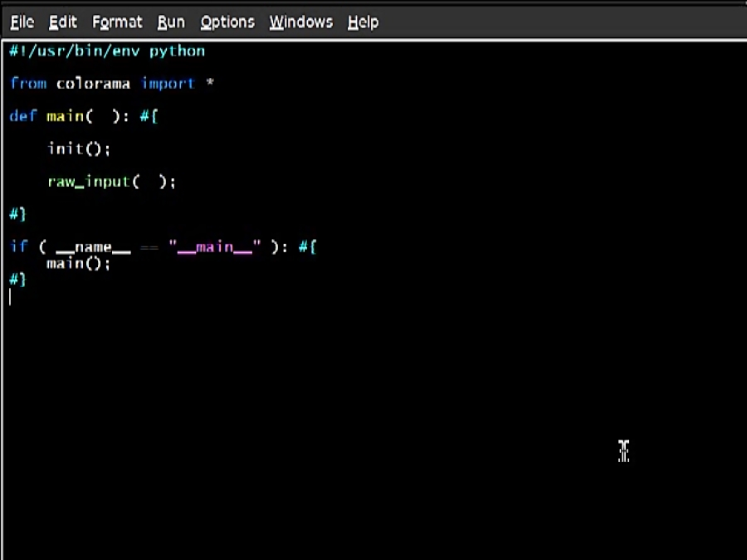This screenshot has width=747, height=560.
Task: Open the File menu
Action: tap(21, 22)
